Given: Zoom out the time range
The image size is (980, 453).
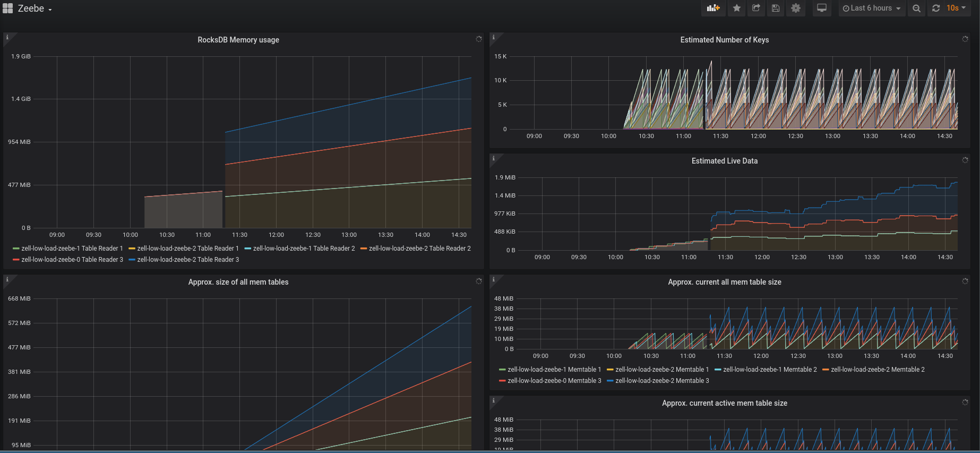Looking at the screenshot, I should [x=916, y=8].
